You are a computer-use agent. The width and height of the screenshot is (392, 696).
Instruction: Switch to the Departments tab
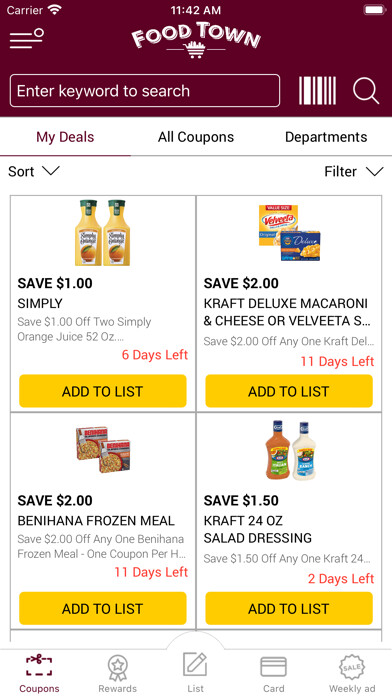coord(326,137)
